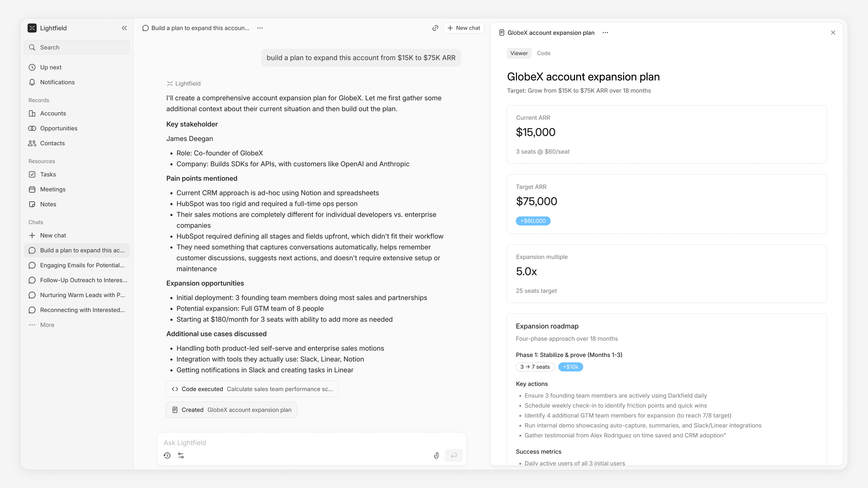Open the Engaging Emails for Potential chat
The height and width of the screenshot is (488, 868).
pyautogui.click(x=82, y=265)
